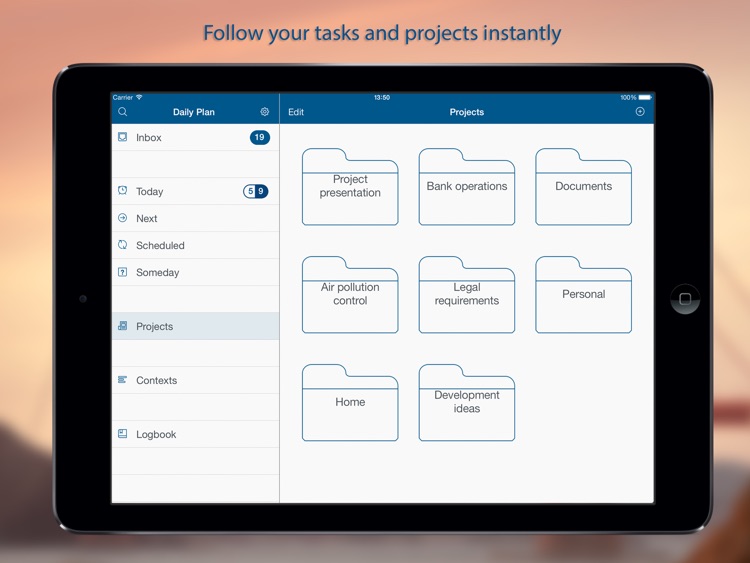Open the Air pollution control folder
Viewport: 750px width, 563px height.
pyautogui.click(x=350, y=295)
